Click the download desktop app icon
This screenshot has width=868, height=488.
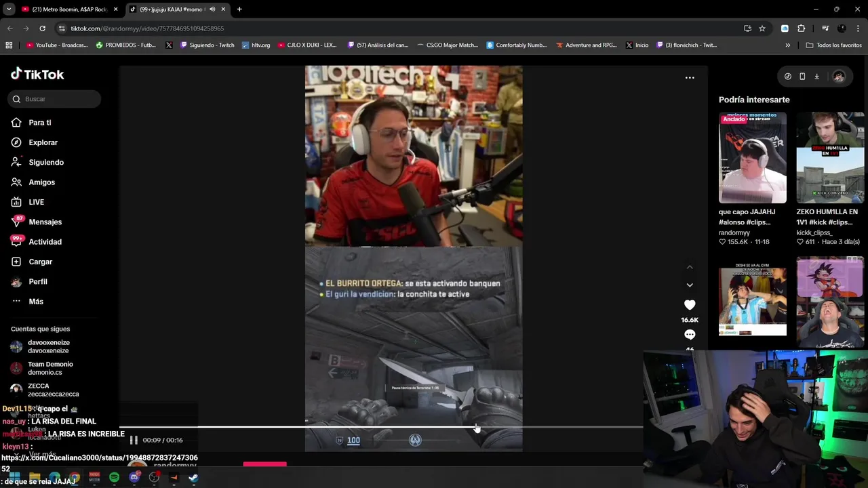pyautogui.click(x=816, y=77)
